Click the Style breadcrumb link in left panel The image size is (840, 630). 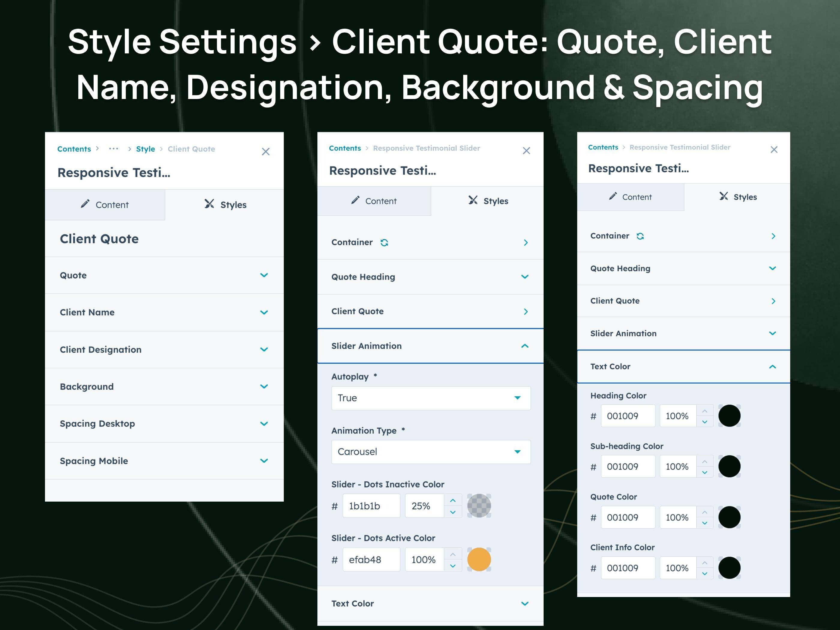pos(145,149)
